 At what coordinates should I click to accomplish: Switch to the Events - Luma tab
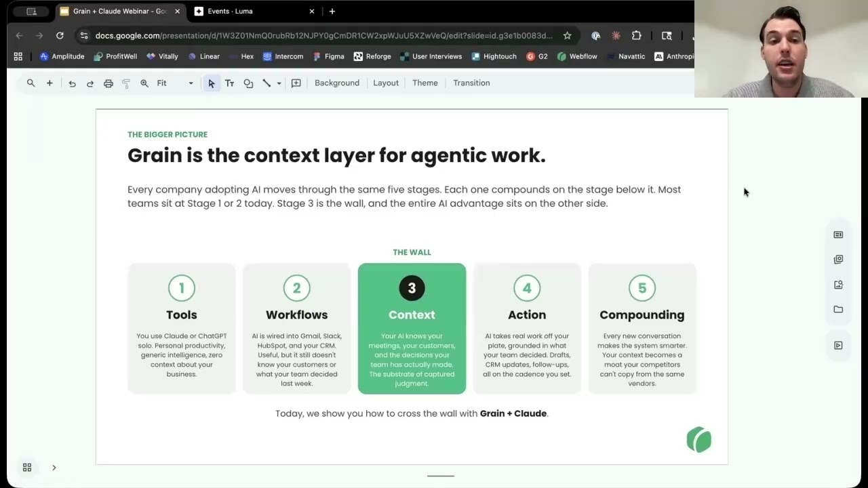click(254, 12)
